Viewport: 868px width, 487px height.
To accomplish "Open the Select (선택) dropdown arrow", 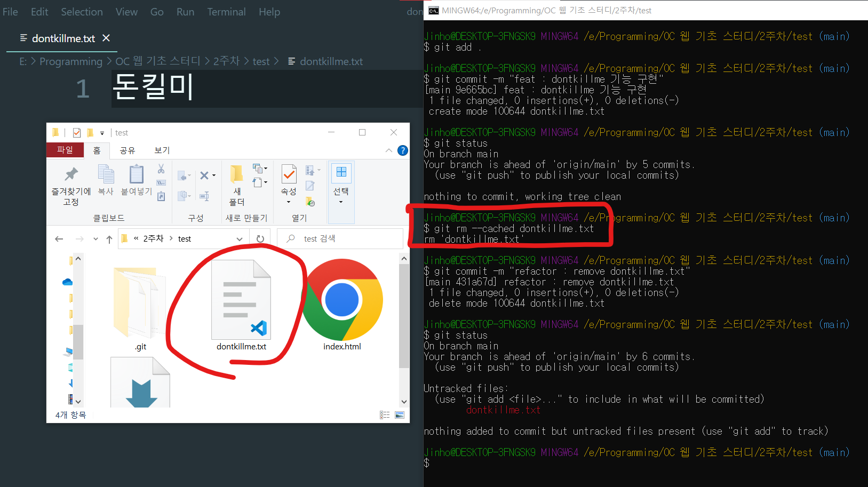I will (x=341, y=202).
